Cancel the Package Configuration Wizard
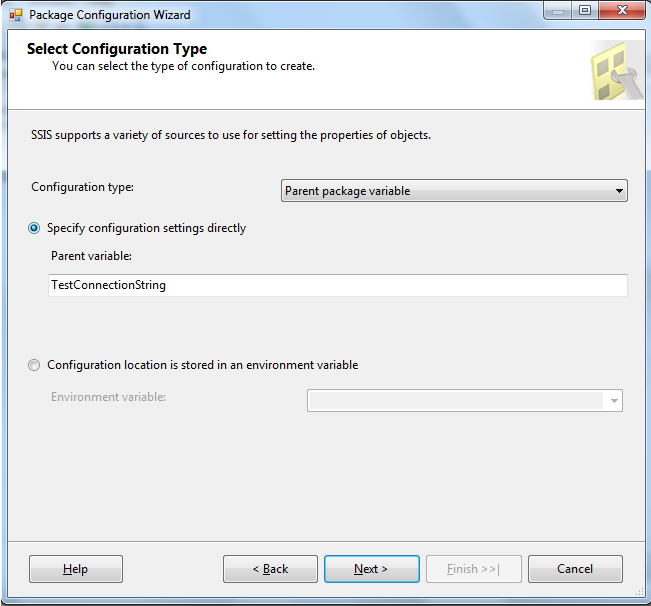This screenshot has width=651, height=606. [x=575, y=569]
